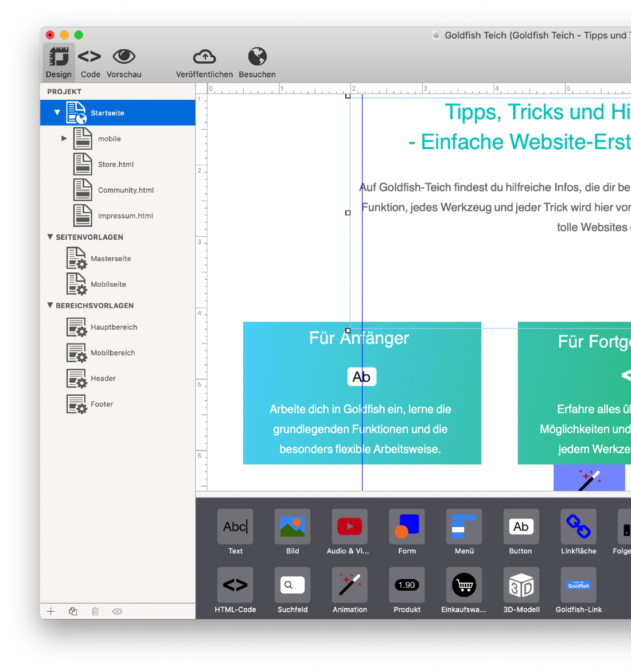Collapse the BEREICHSVORLAGEN section
631x672 pixels.
tap(50, 305)
